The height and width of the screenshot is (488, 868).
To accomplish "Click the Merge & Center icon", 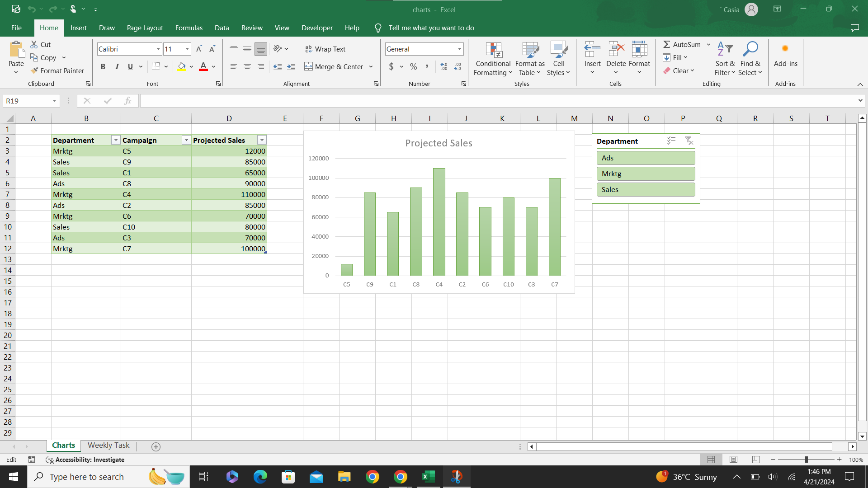I will 309,66.
